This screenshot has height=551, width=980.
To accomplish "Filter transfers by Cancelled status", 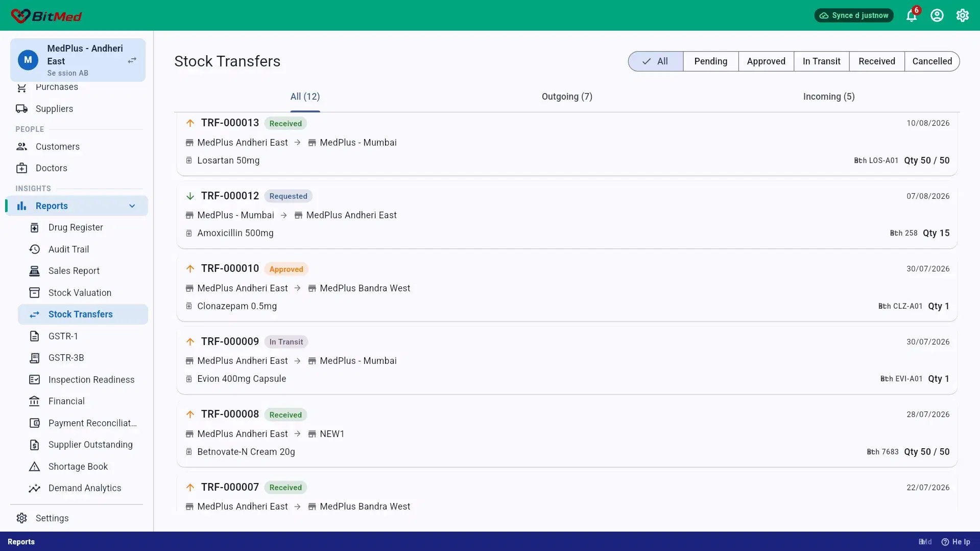I will (x=932, y=61).
